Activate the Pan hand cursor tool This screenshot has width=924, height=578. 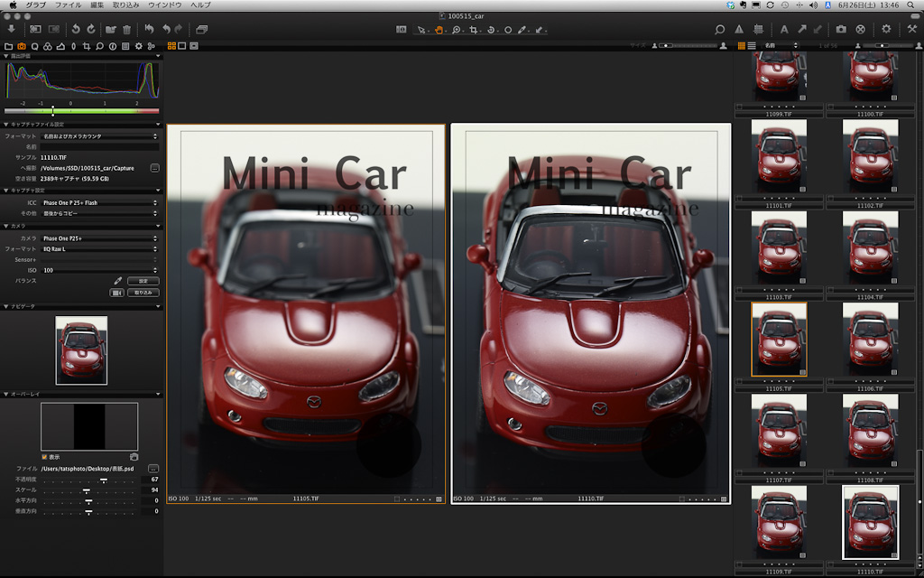439,30
